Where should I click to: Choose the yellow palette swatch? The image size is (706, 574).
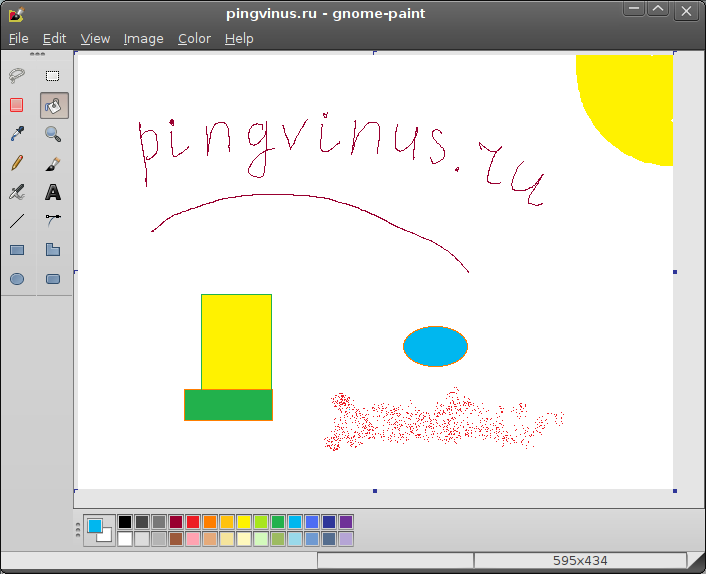pos(244,522)
